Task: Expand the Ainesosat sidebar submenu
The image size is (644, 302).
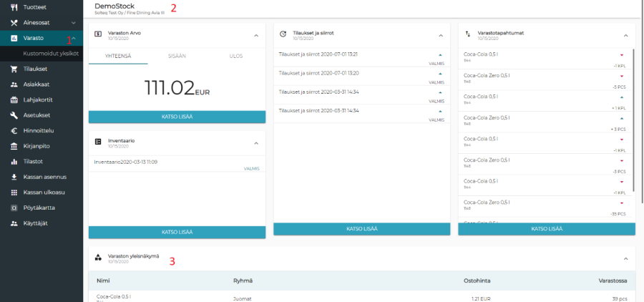Action: coord(74,23)
